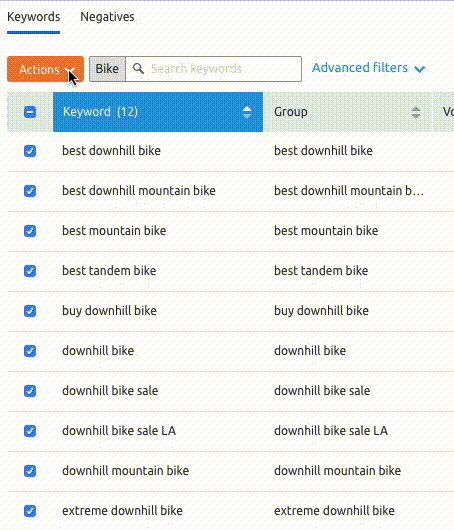Select the Keywords tab

tap(33, 17)
